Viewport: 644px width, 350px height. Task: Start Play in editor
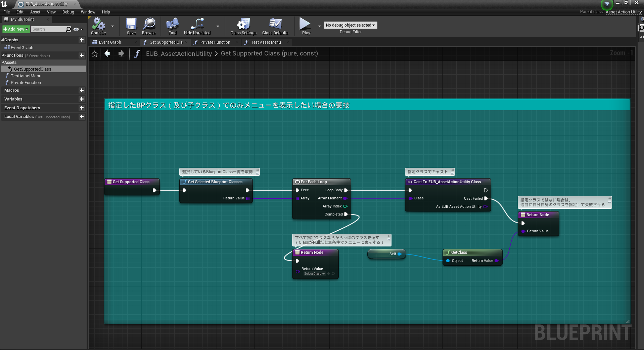click(306, 26)
